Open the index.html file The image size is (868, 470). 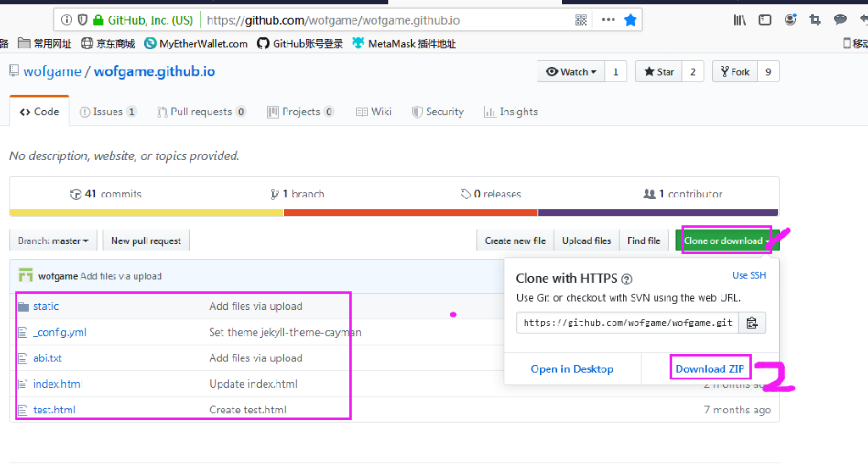tap(57, 384)
